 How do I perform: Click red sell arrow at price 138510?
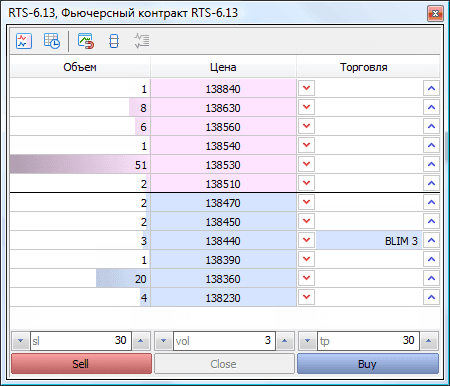pos(306,183)
